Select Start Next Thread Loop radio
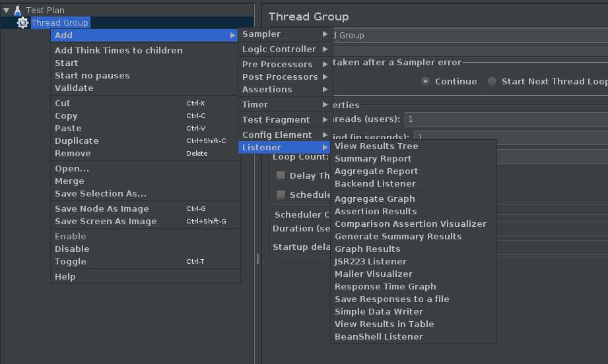Image resolution: width=608 pixels, height=364 pixels. (x=492, y=82)
